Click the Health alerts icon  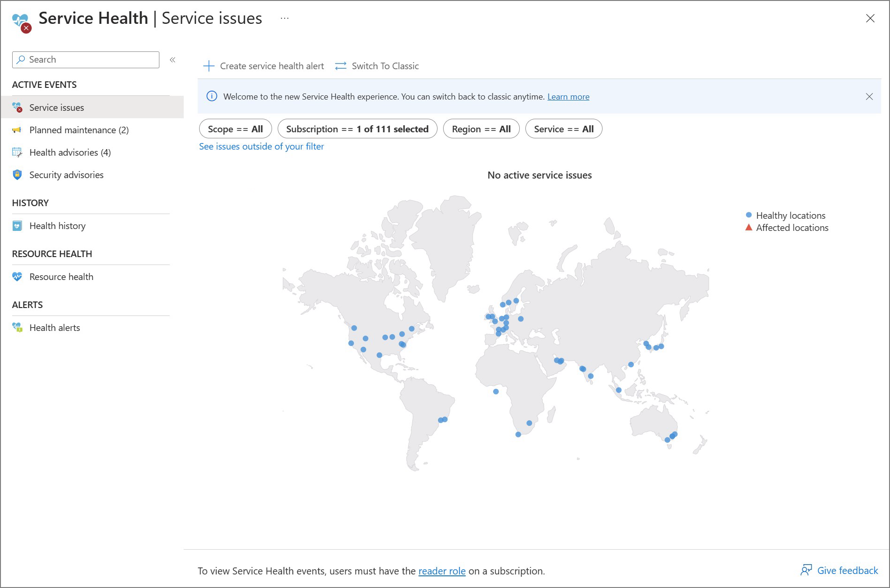[x=17, y=328]
